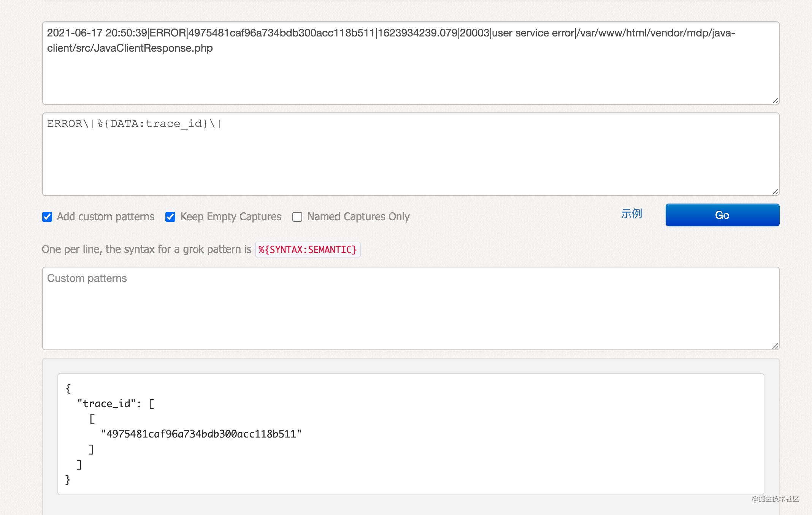This screenshot has height=515, width=812.
Task: Toggle the Keep Empty Captures checkbox
Action: pos(170,217)
